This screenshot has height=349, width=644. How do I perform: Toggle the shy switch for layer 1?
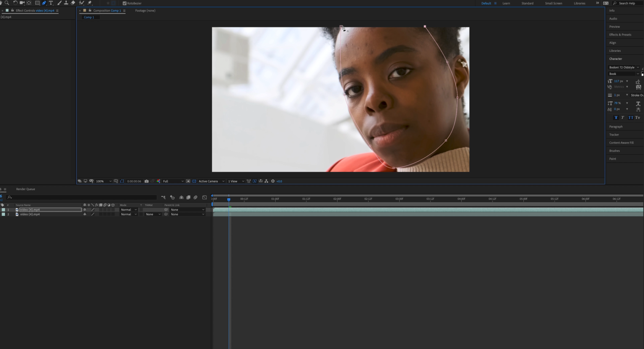[x=85, y=209]
